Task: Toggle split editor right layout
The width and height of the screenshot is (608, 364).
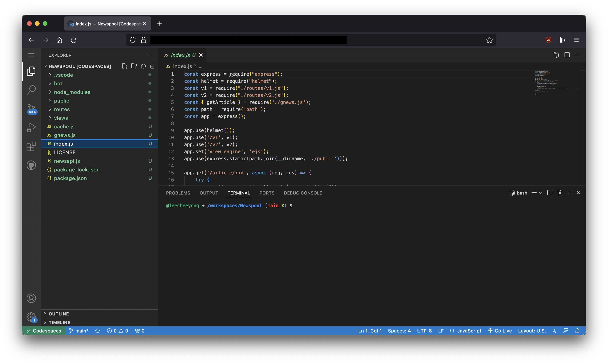Action: click(567, 55)
